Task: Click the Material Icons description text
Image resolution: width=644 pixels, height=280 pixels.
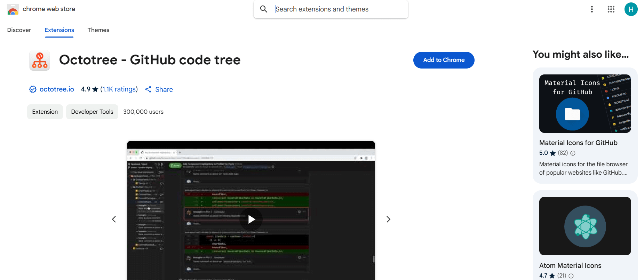Action: tap(583, 168)
